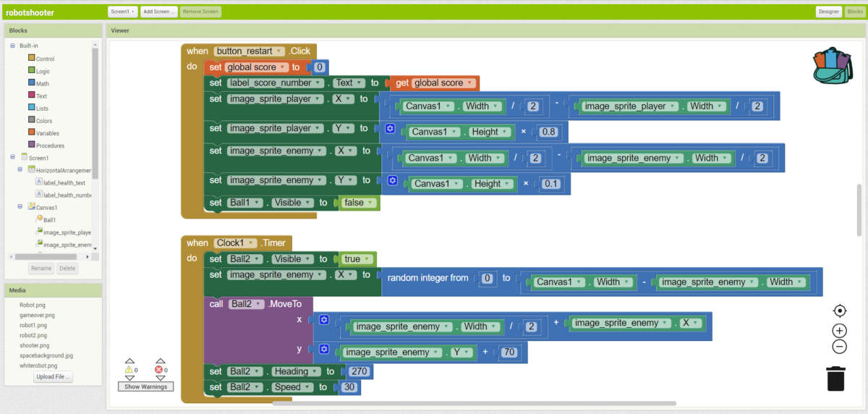The width and height of the screenshot is (868, 414).
Task: Click the red error circle indicator
Action: (159, 369)
